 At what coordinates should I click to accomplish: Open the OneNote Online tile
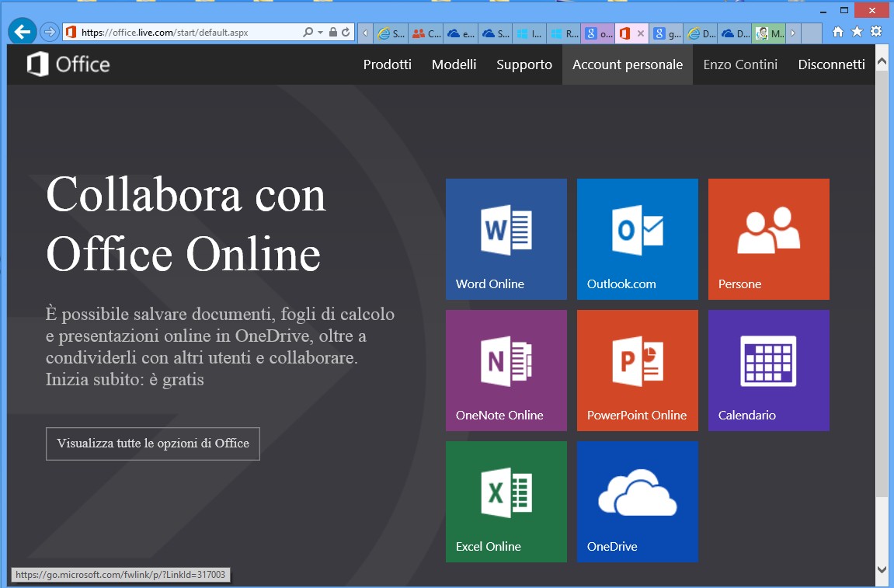506,370
